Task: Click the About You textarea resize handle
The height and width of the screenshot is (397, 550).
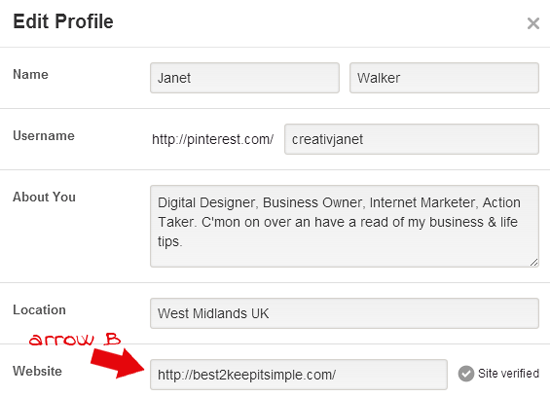Action: (x=534, y=262)
